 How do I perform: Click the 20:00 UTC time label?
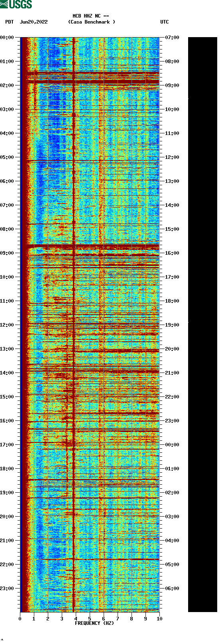pyautogui.click(x=172, y=349)
